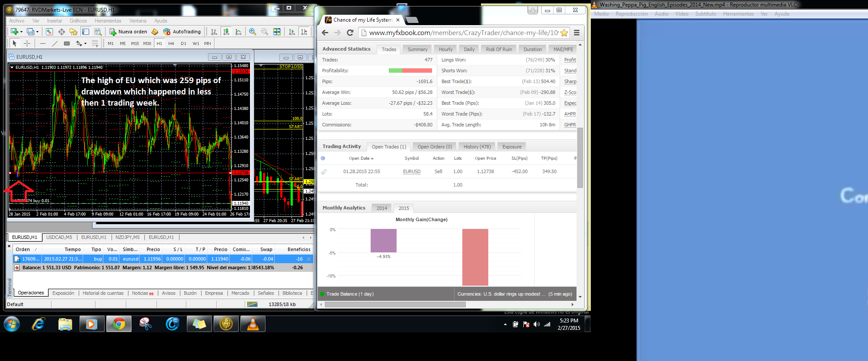
Task: Switch chart to line chart style
Action: [238, 32]
